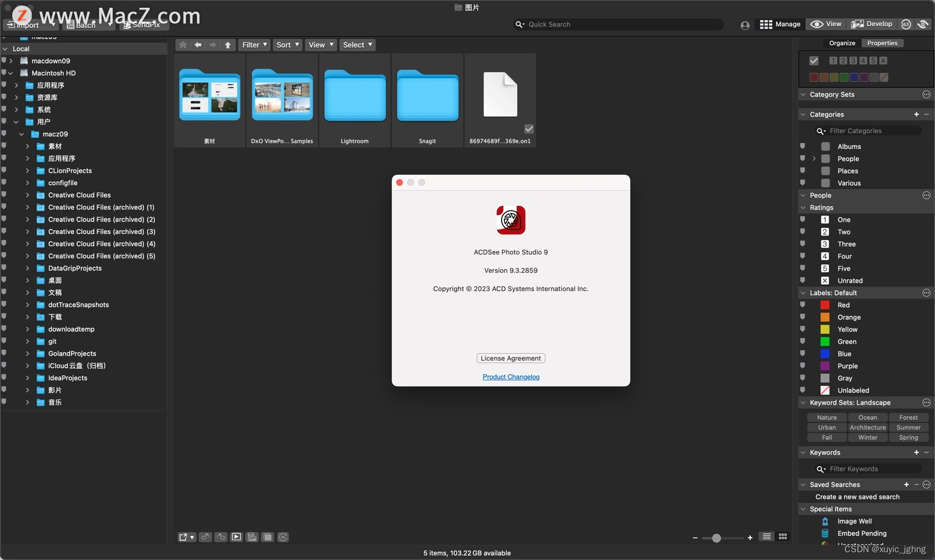The width and height of the screenshot is (935, 560).
Task: Check the Various category box
Action: click(x=825, y=183)
